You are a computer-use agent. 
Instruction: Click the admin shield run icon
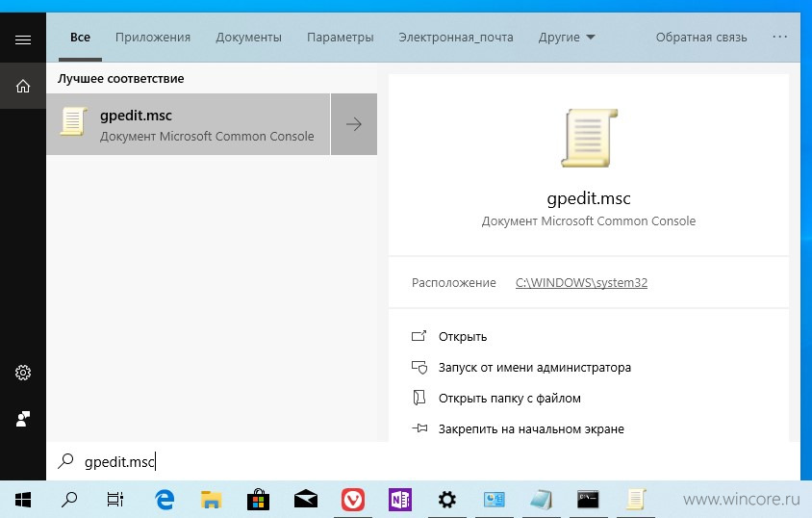tap(419, 367)
